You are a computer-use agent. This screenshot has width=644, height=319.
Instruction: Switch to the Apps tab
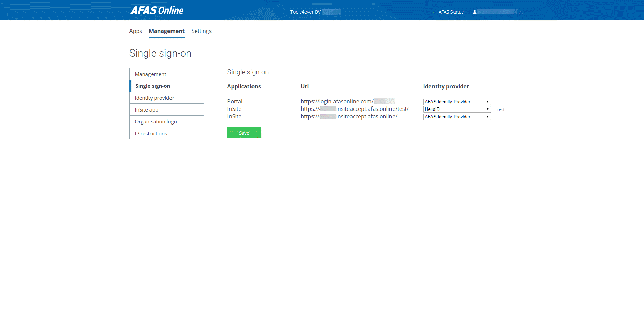pos(136,31)
